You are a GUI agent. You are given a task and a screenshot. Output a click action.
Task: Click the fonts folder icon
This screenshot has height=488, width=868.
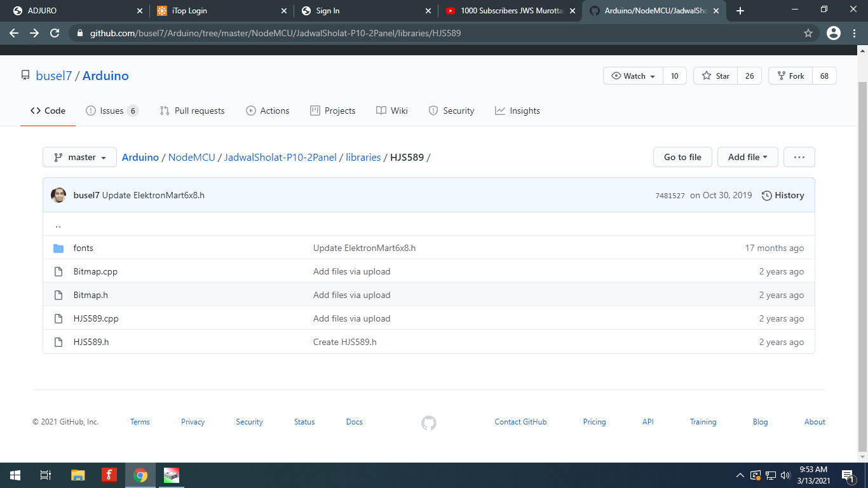[x=58, y=248]
